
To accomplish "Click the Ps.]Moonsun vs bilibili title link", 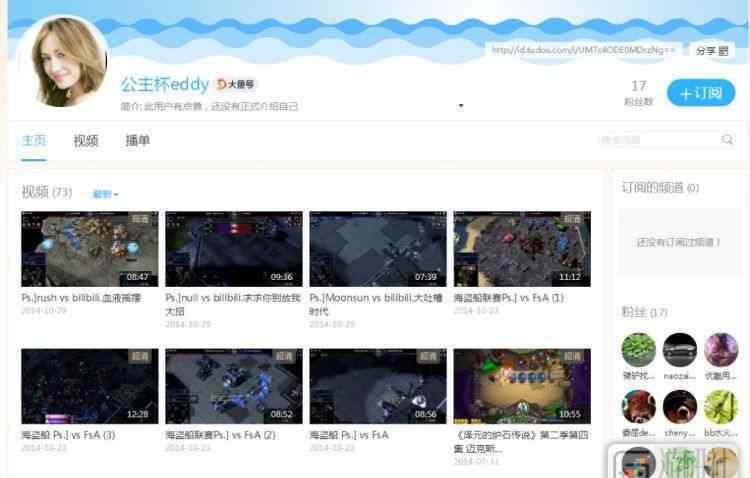I will click(x=376, y=304).
